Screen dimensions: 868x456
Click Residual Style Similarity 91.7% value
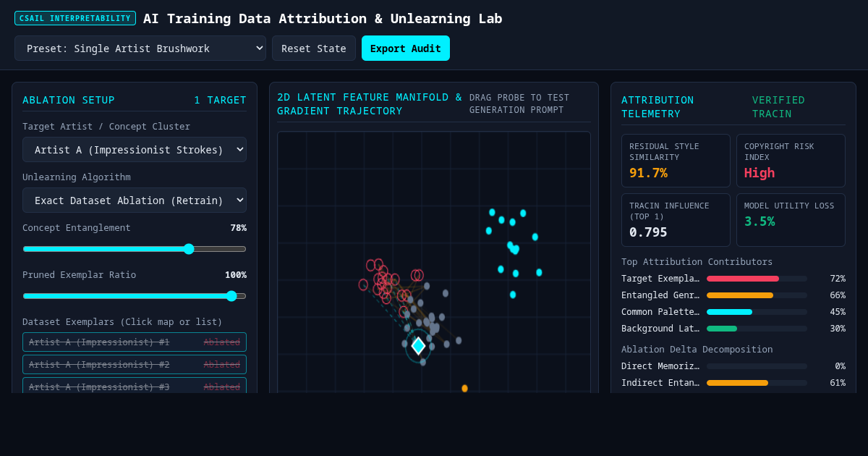648,173
